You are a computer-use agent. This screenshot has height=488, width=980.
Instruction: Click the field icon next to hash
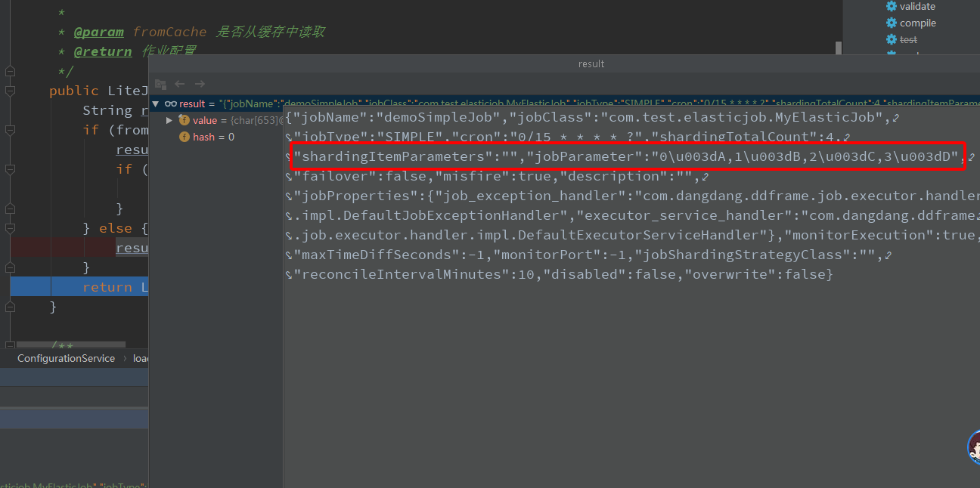click(x=184, y=137)
